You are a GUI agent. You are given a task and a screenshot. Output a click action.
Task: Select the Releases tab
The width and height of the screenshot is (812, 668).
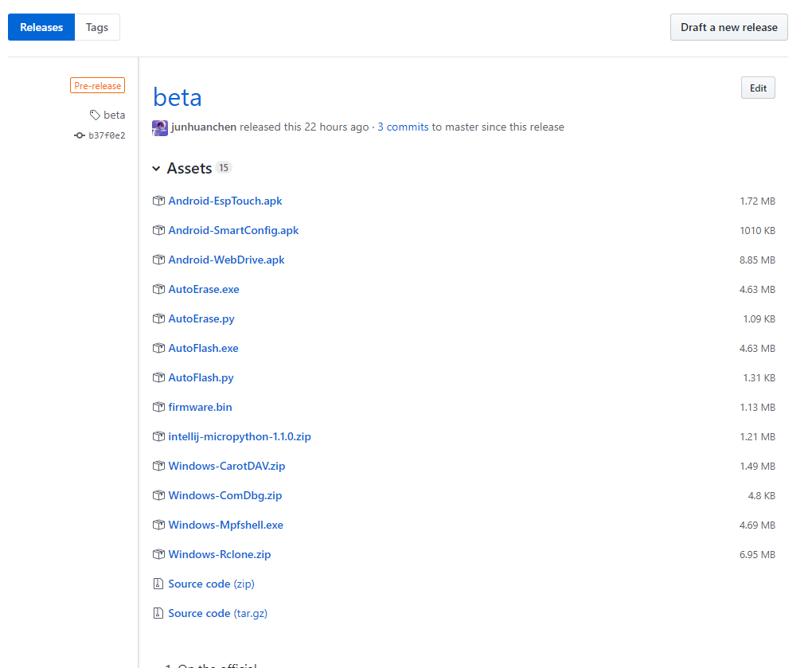41,27
